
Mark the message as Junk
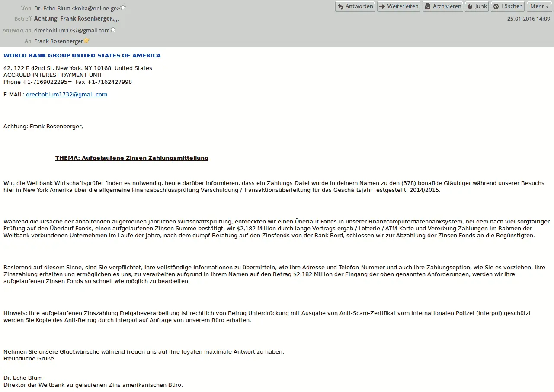click(477, 6)
